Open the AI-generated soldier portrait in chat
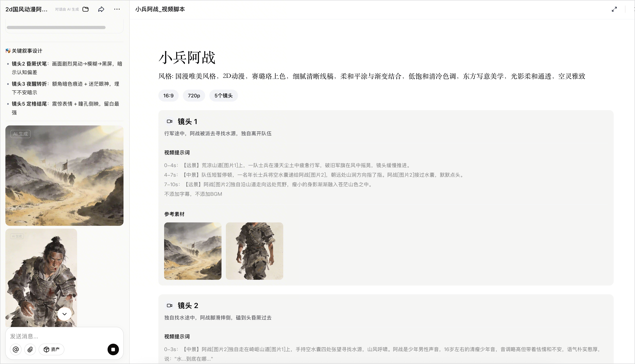 [x=41, y=278]
